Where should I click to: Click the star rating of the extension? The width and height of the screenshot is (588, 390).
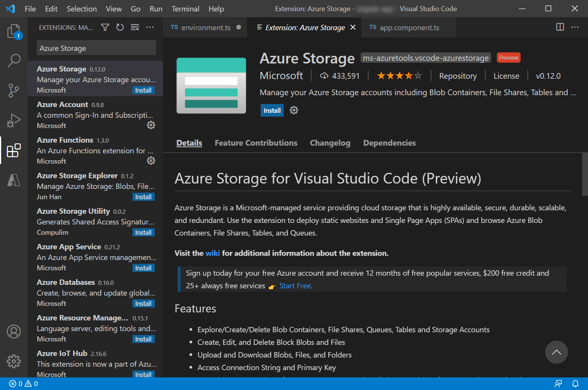click(x=399, y=76)
